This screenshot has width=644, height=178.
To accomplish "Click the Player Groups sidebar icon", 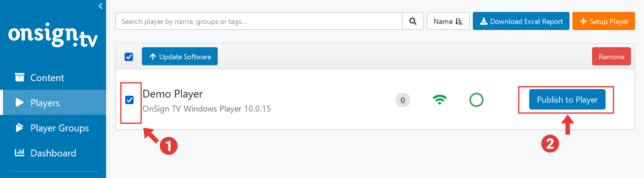I will point(19,128).
